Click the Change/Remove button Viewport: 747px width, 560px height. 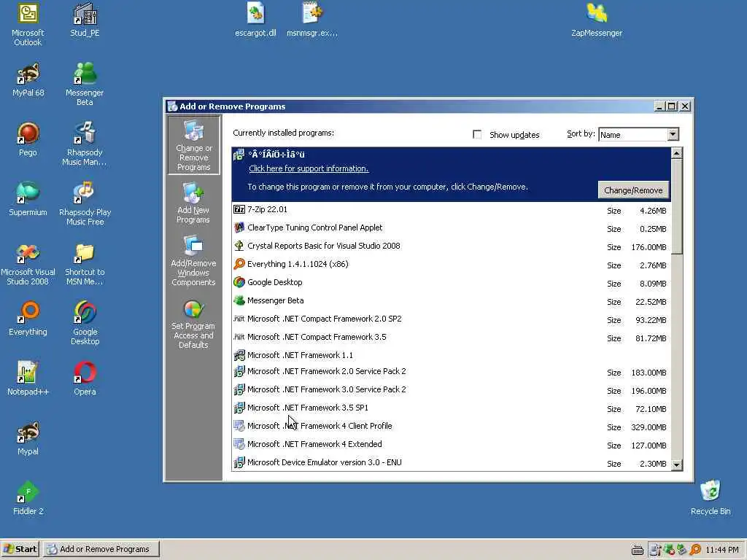[633, 190]
